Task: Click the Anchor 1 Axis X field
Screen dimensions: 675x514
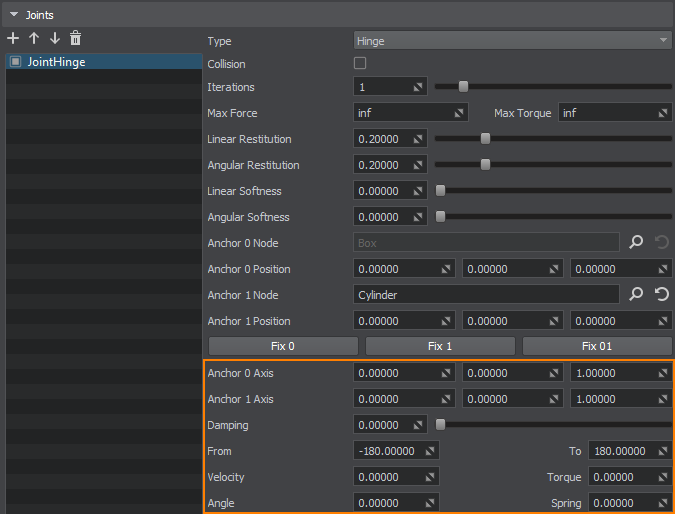Action: (404, 399)
